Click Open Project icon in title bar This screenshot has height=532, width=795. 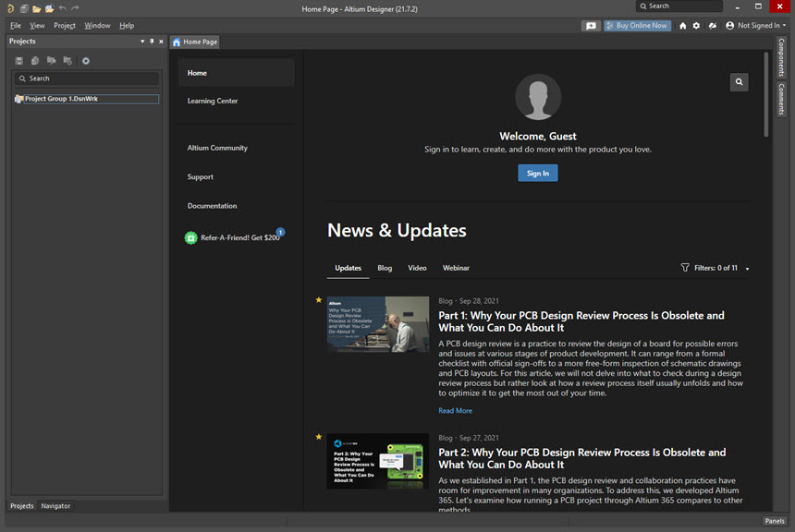[49, 8]
